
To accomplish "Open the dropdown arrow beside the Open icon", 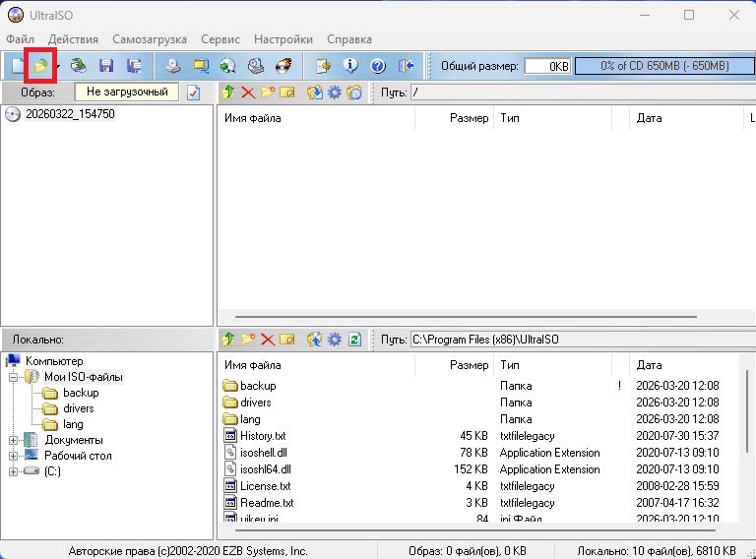I will [x=58, y=66].
